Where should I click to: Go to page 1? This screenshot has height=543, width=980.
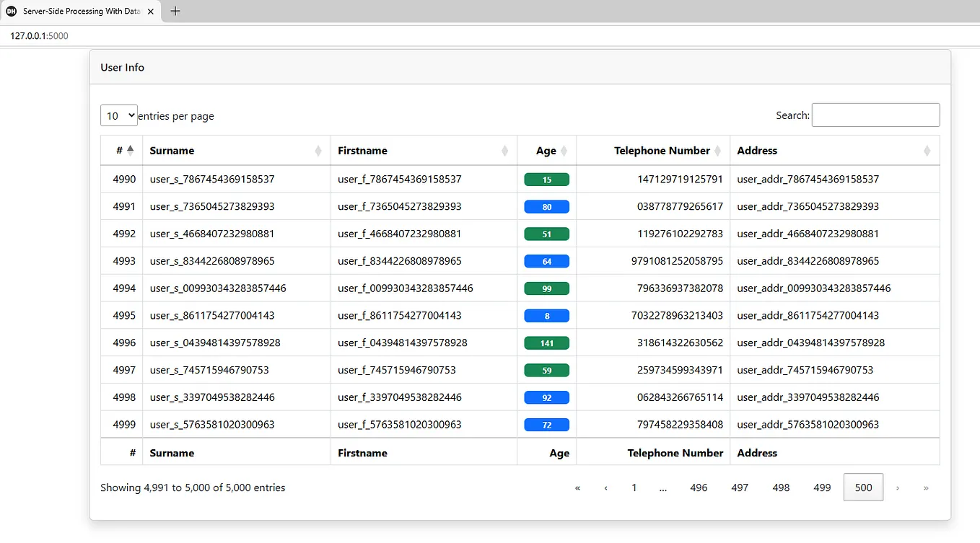click(x=634, y=487)
